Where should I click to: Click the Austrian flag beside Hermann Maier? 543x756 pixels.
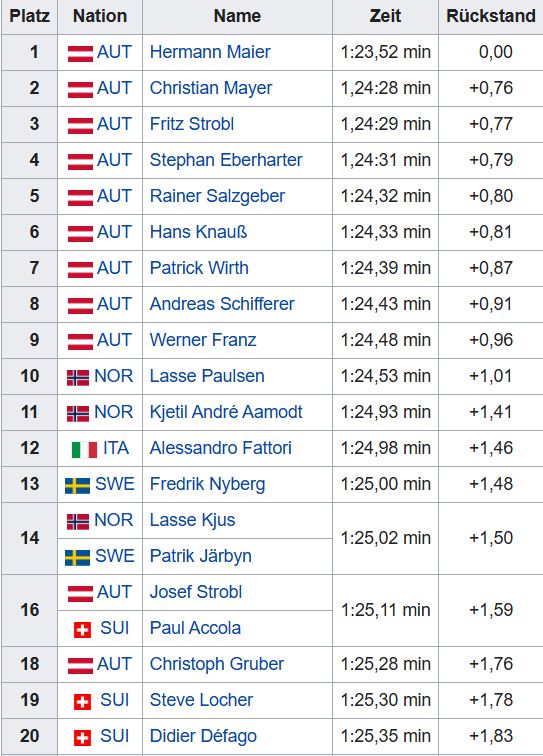click(x=80, y=53)
